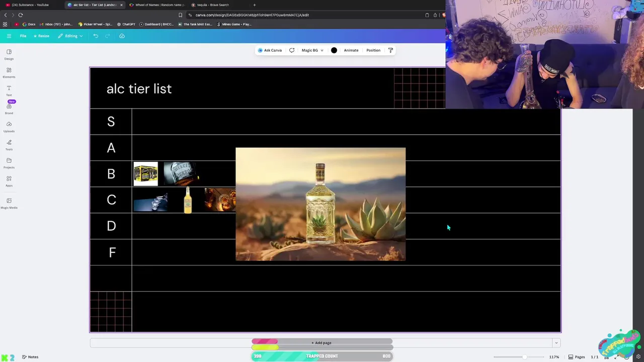Click the Redo arrow

(x=108, y=36)
